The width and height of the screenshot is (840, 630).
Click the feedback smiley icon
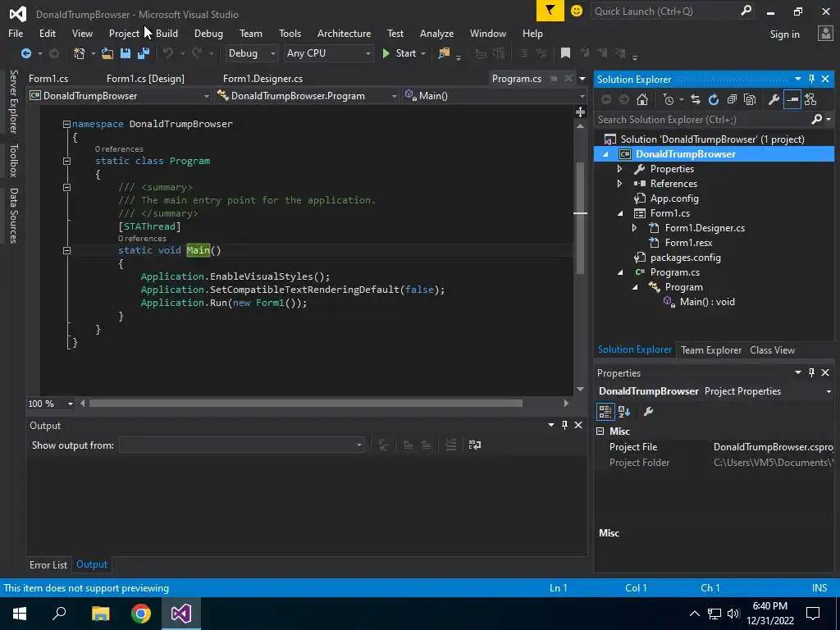click(x=577, y=11)
